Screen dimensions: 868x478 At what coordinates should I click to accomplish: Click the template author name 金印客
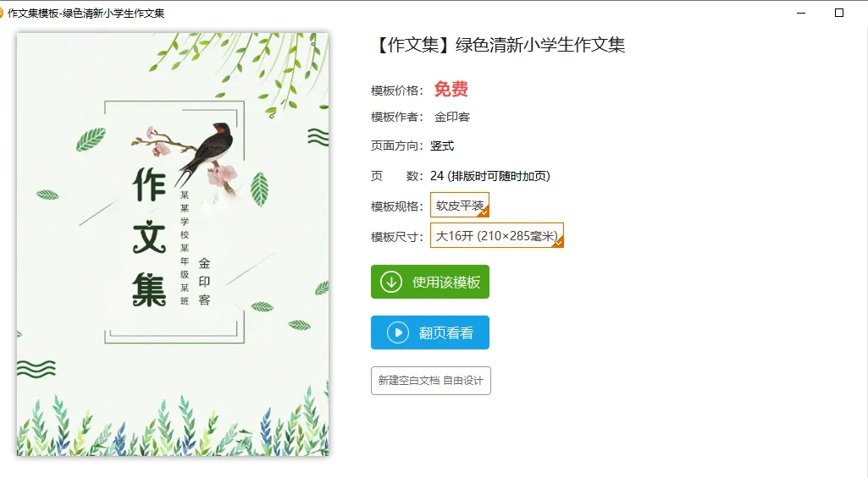tap(452, 118)
